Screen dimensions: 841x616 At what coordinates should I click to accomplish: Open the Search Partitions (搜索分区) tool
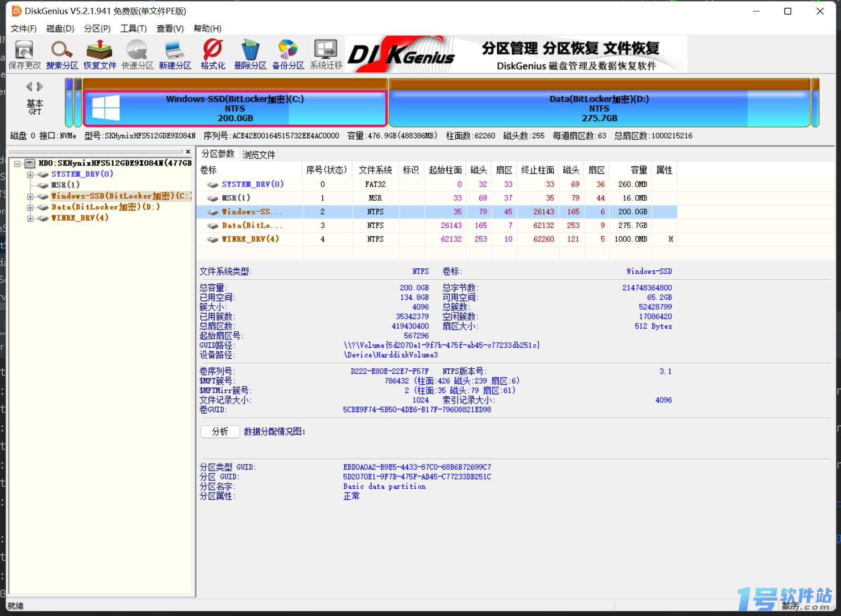62,55
